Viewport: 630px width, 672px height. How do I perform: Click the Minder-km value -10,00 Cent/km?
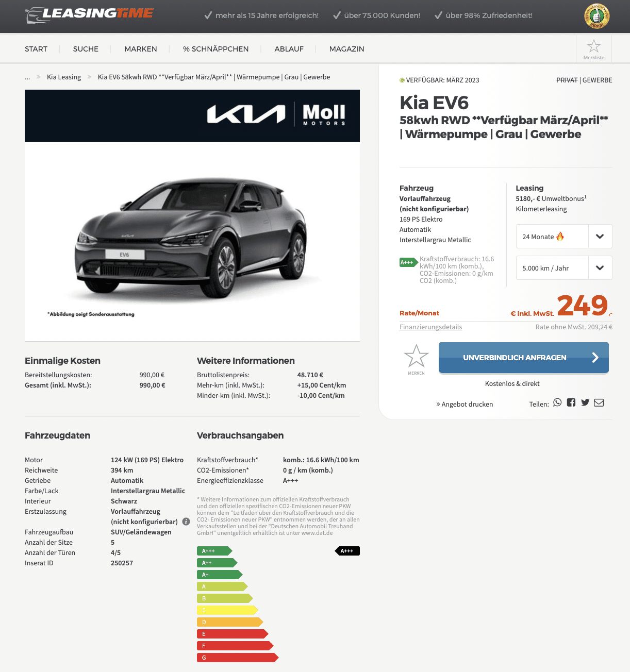tap(321, 396)
